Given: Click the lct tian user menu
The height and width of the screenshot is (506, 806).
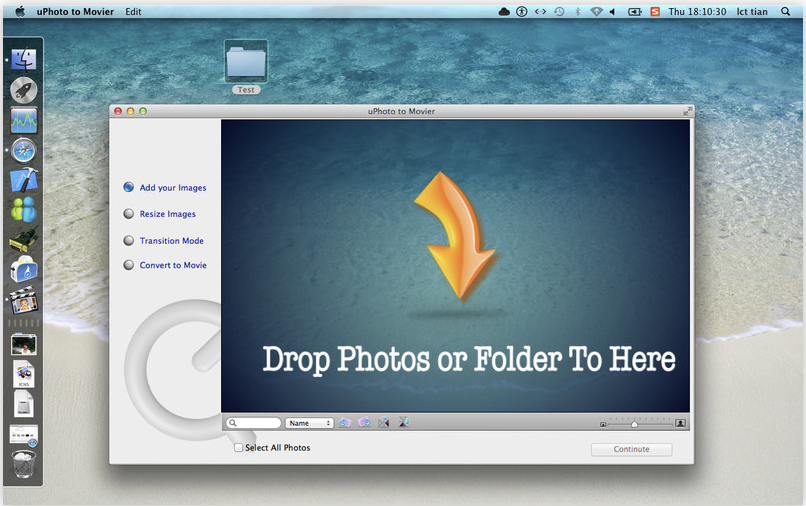Looking at the screenshot, I should point(752,11).
